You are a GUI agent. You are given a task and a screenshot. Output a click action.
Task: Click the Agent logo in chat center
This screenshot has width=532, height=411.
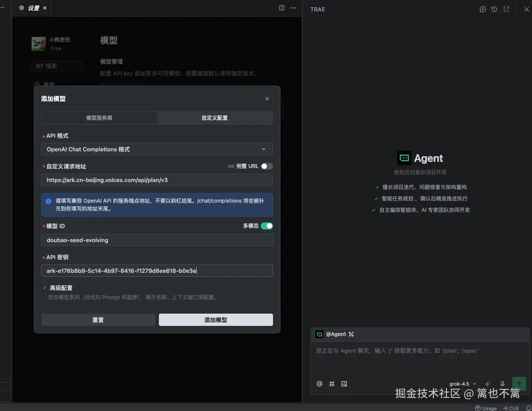404,158
